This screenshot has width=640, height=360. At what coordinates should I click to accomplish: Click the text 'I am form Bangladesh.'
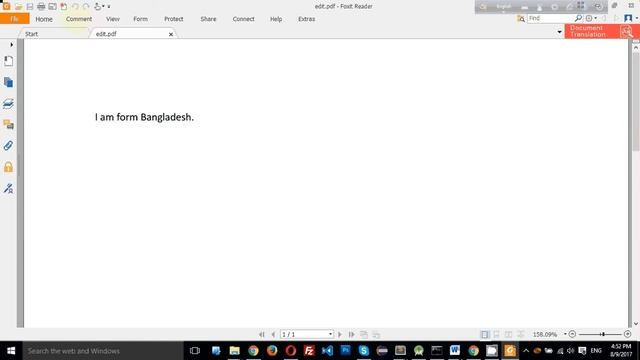(144, 117)
